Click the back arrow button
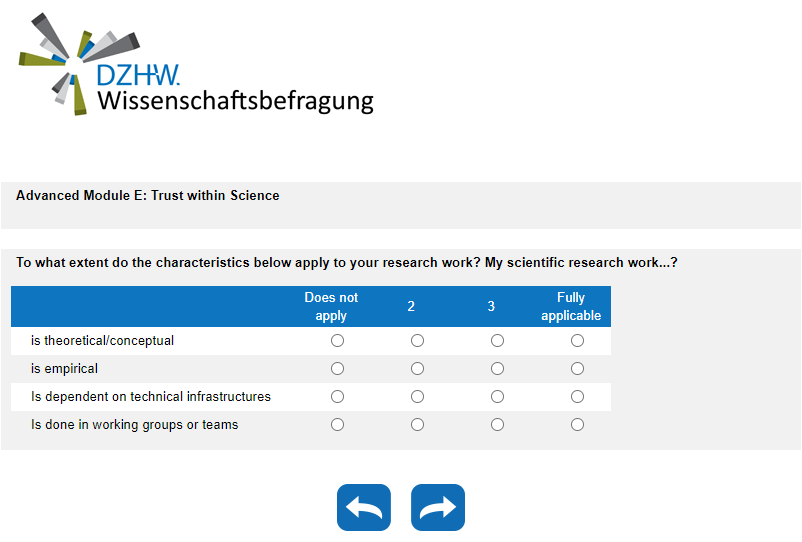This screenshot has width=802, height=542. (x=364, y=508)
